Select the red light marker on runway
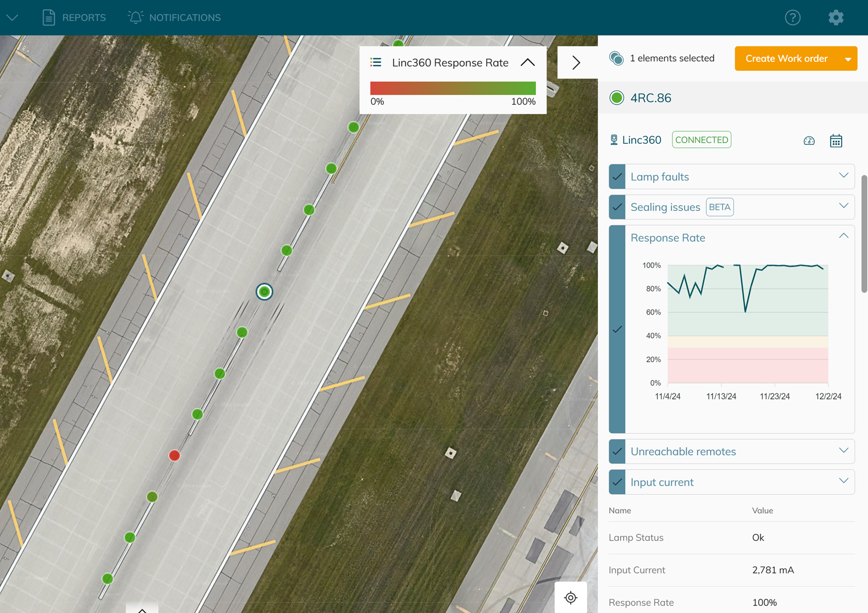 point(174,455)
